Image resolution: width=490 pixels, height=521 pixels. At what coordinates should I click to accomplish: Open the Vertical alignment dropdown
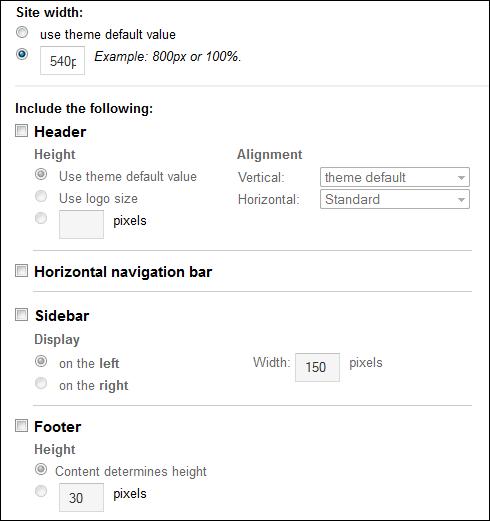[x=395, y=177]
